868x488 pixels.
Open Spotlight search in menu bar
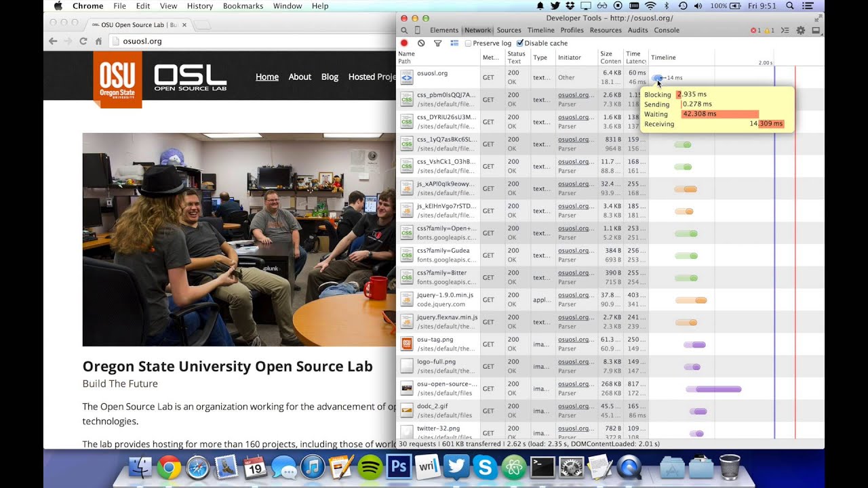(x=790, y=5)
